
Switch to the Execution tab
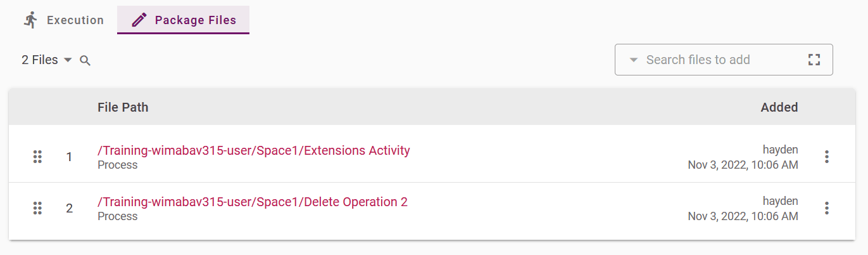[63, 20]
